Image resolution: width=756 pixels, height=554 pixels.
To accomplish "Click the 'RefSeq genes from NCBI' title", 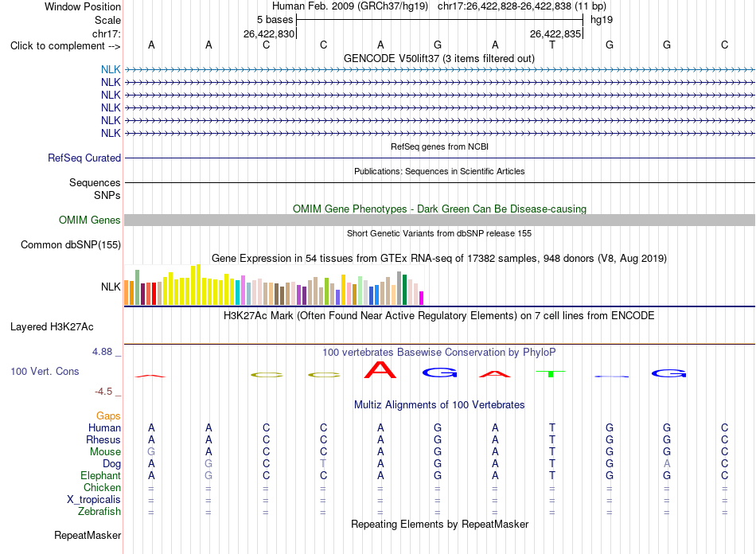I will tap(439, 146).
